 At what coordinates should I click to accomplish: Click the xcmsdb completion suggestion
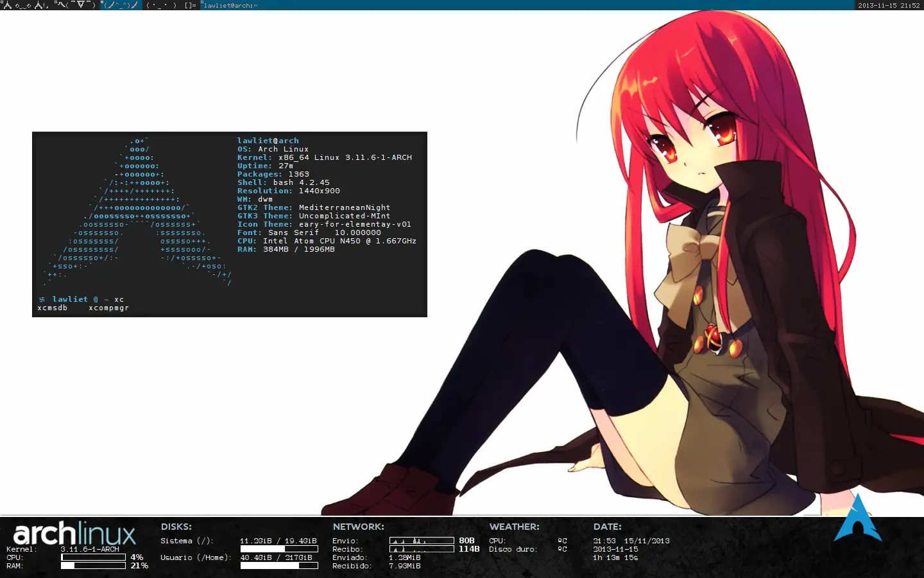click(52, 308)
